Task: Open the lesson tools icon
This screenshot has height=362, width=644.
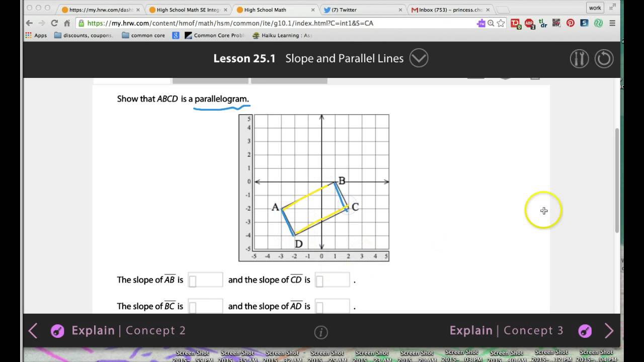Action: point(579,59)
